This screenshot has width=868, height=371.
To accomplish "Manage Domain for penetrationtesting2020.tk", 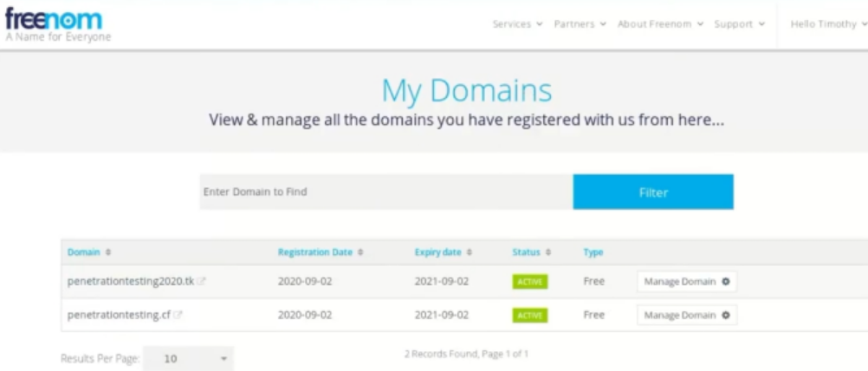I will point(686,282).
